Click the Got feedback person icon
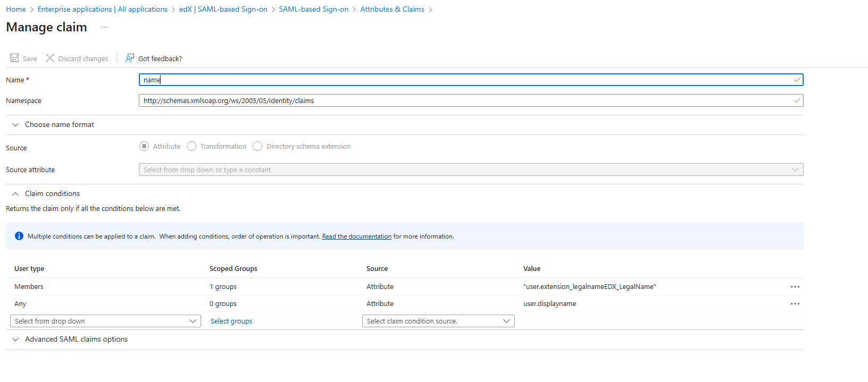 point(130,58)
